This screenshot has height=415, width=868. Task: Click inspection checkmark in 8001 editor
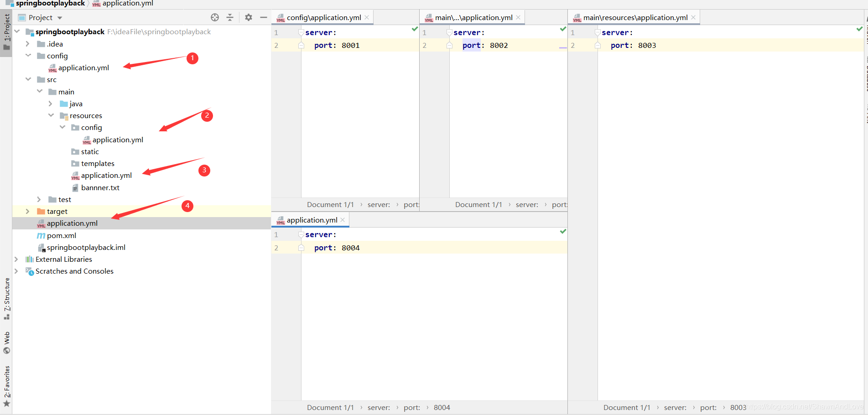pyautogui.click(x=415, y=29)
